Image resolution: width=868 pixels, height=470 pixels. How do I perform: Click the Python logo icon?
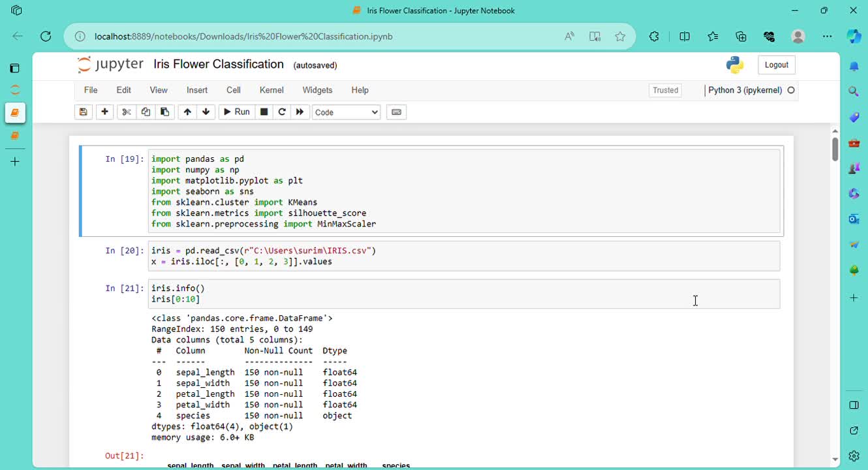[x=735, y=65]
